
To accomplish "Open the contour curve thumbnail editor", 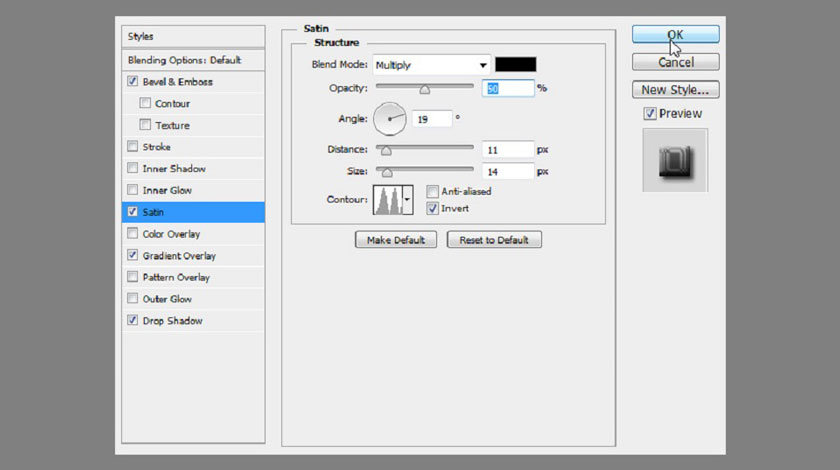I will 388,200.
